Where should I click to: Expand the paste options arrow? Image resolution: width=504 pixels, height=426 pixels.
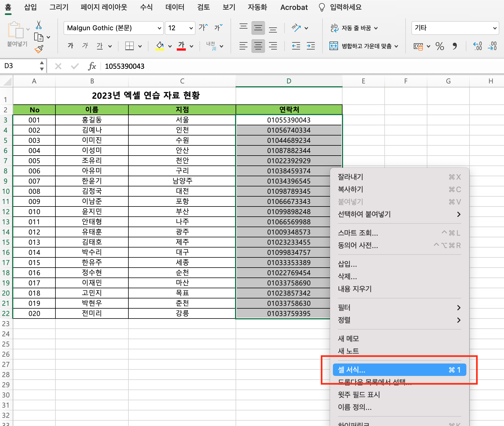[28, 29]
